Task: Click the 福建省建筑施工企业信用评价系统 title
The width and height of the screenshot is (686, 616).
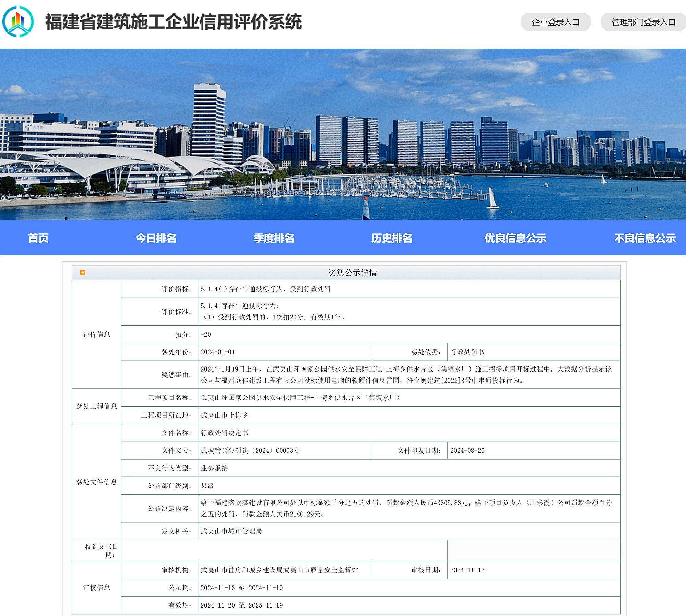Action: click(174, 22)
